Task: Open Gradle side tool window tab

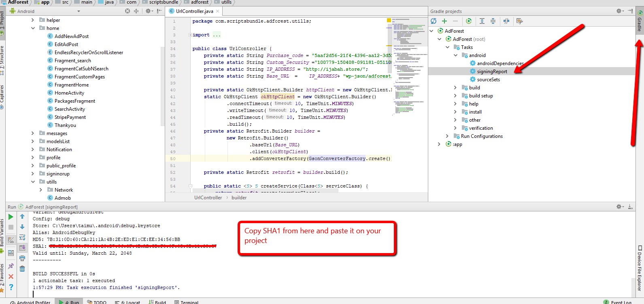Action: click(640, 21)
